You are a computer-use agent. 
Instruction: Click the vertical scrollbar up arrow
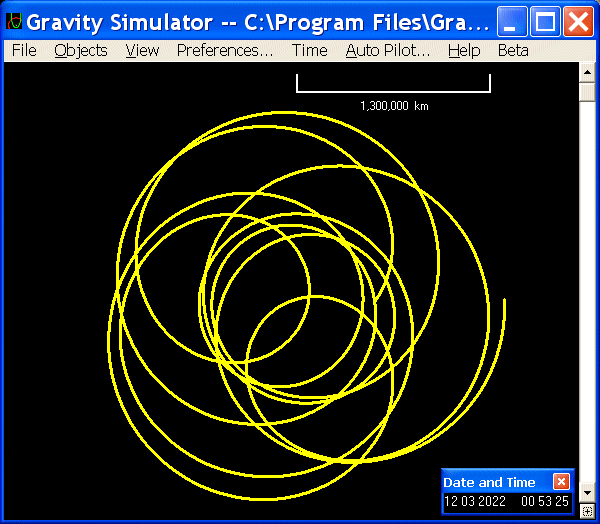point(587,72)
